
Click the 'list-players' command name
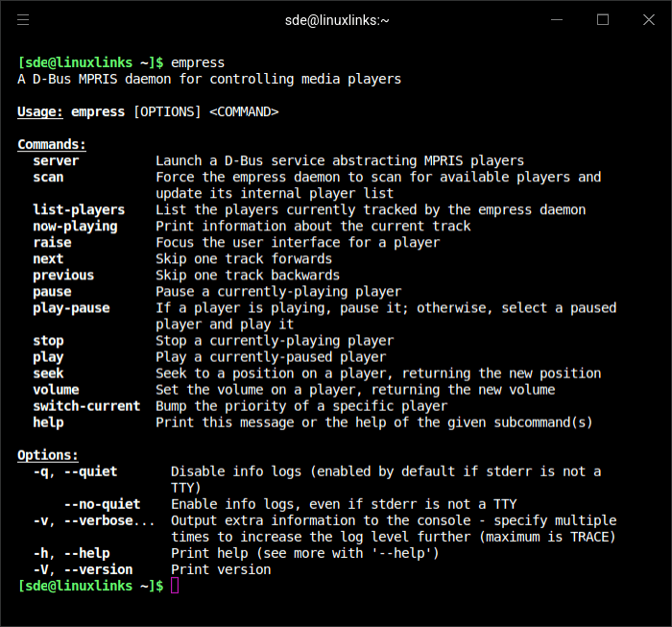pos(79,210)
